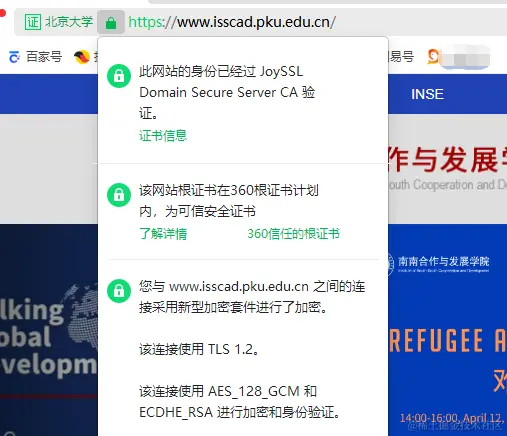Open the 易号 bookmark
This screenshot has width=507, height=436.
coord(401,57)
